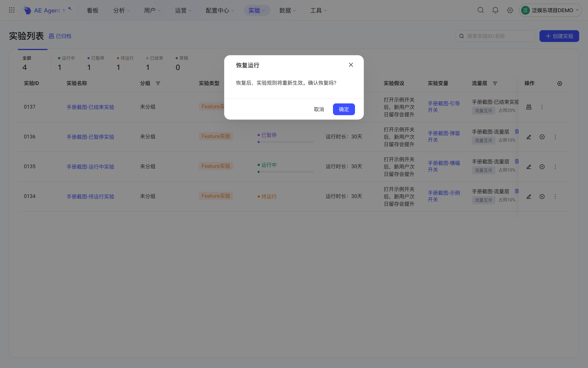Resume experiment 0136 with play icon
This screenshot has height=368, width=588.
(x=542, y=137)
